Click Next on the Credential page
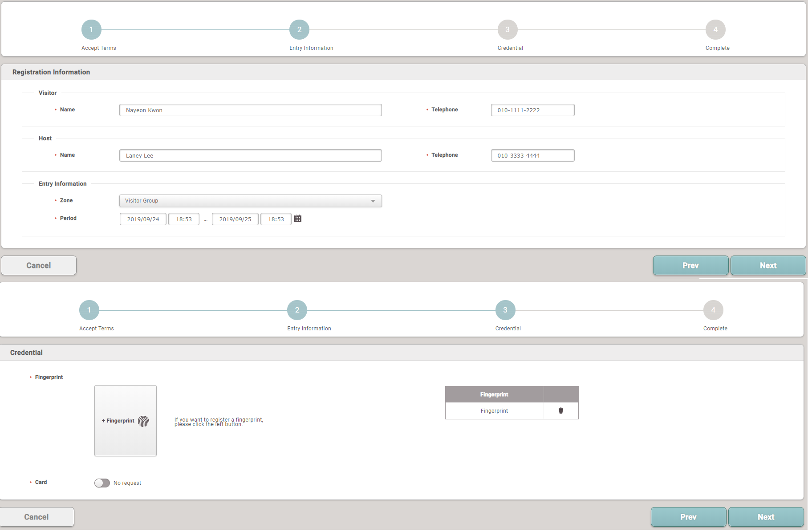 pos(765,517)
